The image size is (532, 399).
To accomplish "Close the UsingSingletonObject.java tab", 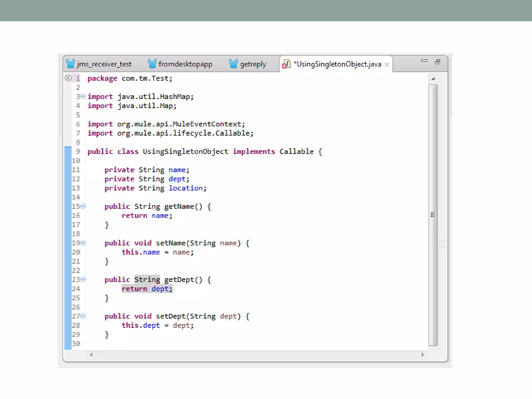I will pos(387,65).
